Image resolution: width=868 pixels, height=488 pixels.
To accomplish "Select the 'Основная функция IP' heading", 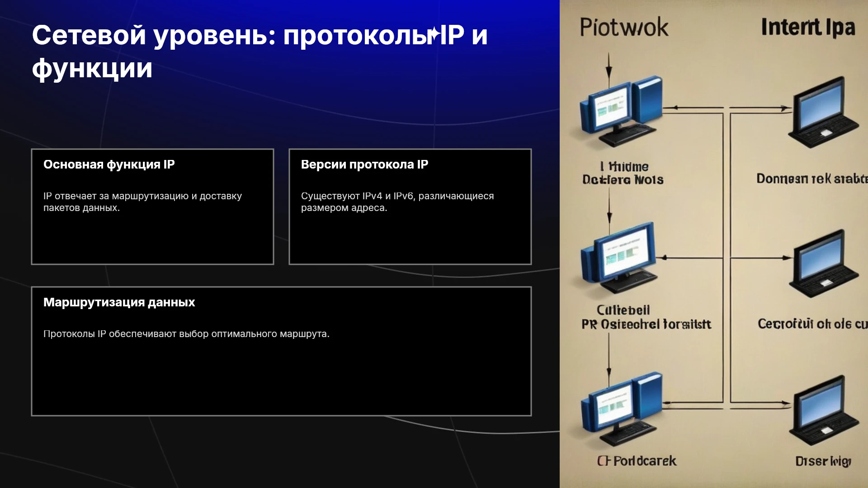I will tap(109, 164).
